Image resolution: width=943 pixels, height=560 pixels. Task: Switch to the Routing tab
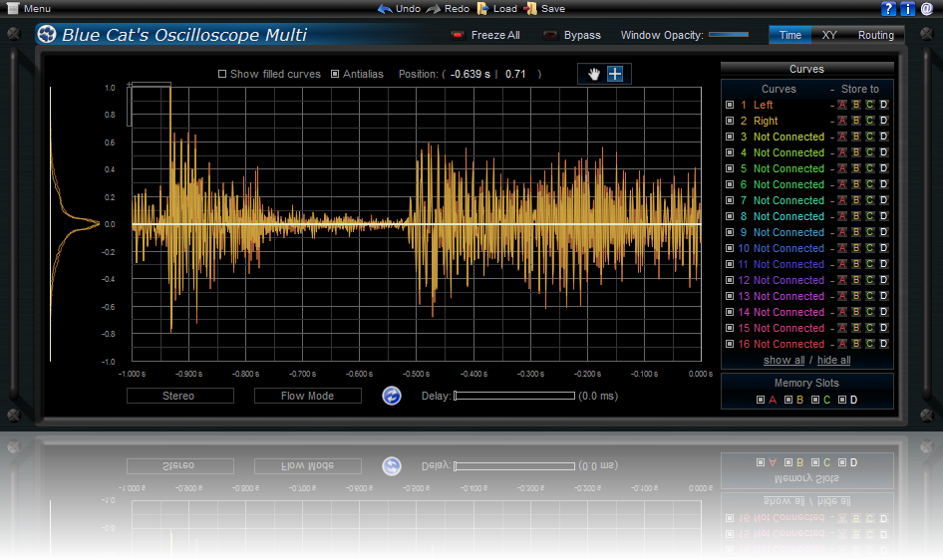pyautogui.click(x=875, y=35)
